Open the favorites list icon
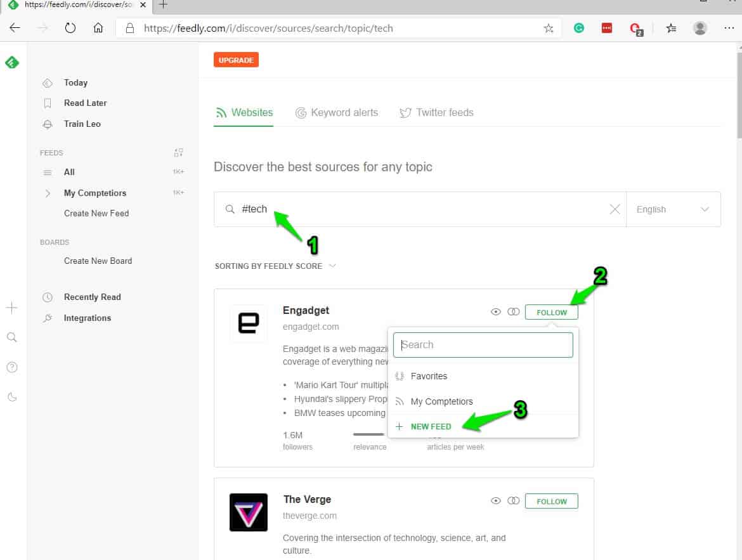742x560 pixels. (x=671, y=29)
